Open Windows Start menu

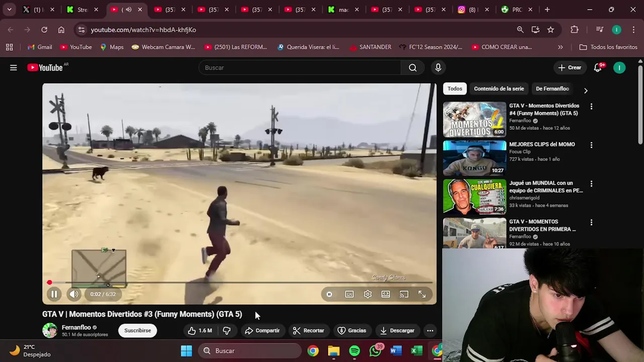pos(186,350)
